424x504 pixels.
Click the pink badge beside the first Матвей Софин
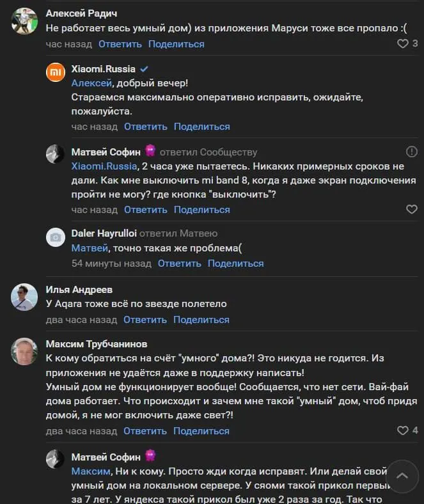pyautogui.click(x=150, y=151)
